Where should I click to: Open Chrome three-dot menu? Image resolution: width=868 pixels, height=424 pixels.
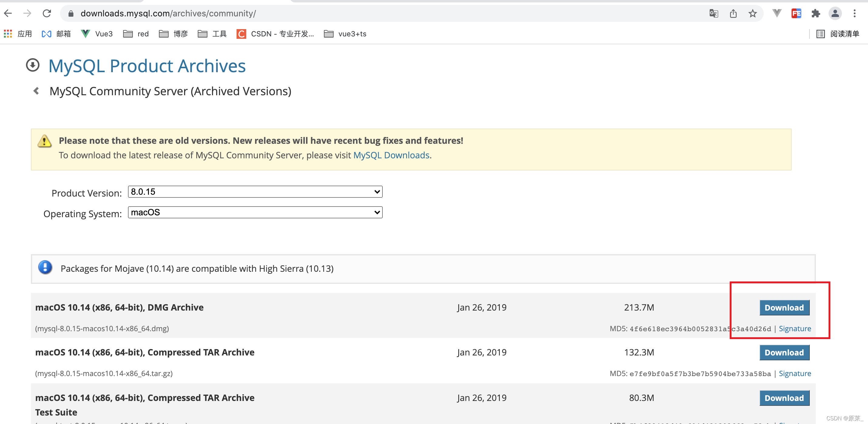point(855,13)
